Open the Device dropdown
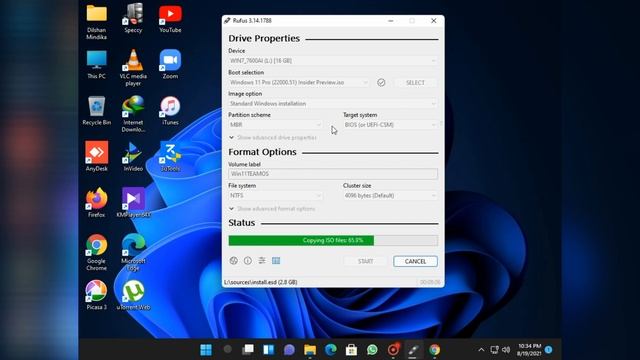This screenshot has height=360, width=640. click(333, 61)
